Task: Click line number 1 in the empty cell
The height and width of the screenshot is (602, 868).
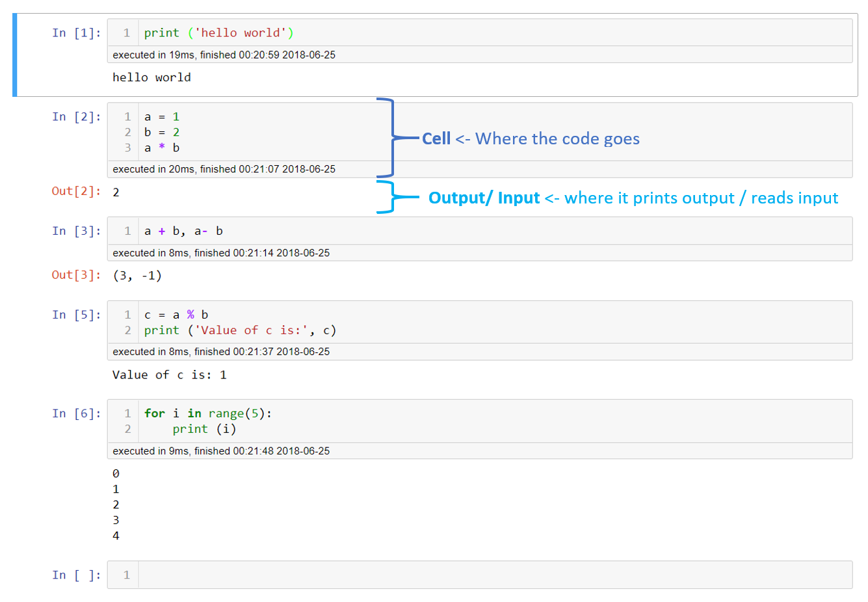Action: [127, 575]
